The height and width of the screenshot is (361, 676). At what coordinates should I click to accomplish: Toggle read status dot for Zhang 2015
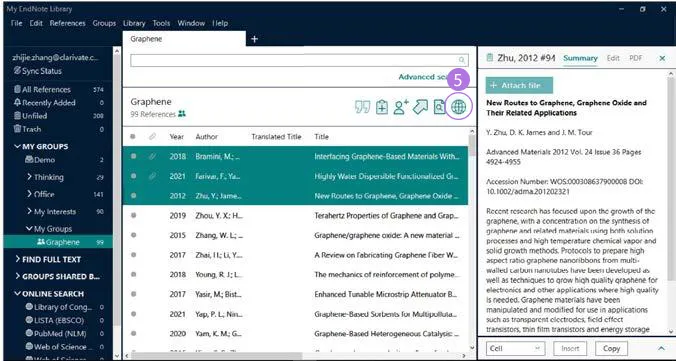point(133,235)
